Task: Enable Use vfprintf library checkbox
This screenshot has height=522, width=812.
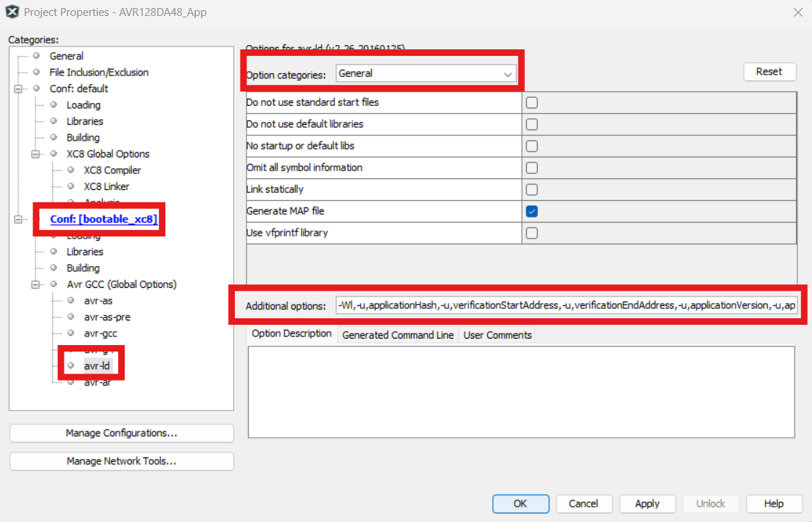Action: point(531,233)
